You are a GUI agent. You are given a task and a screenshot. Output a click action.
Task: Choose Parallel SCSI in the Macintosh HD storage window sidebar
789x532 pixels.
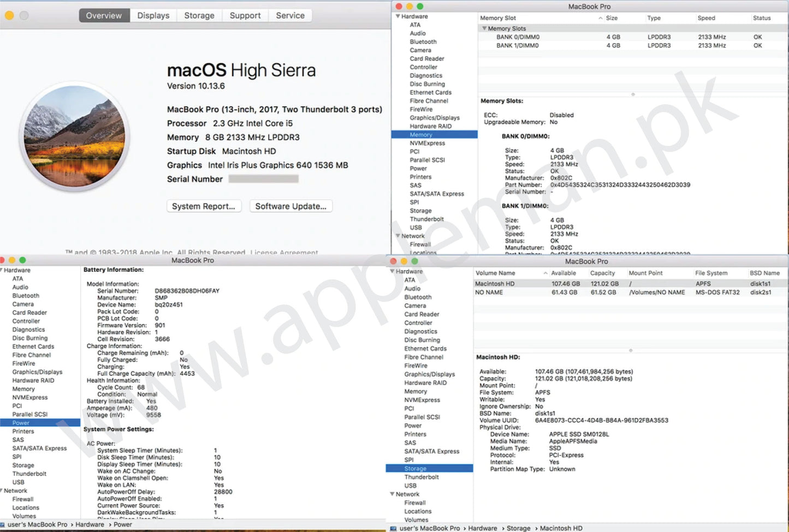[422, 417]
